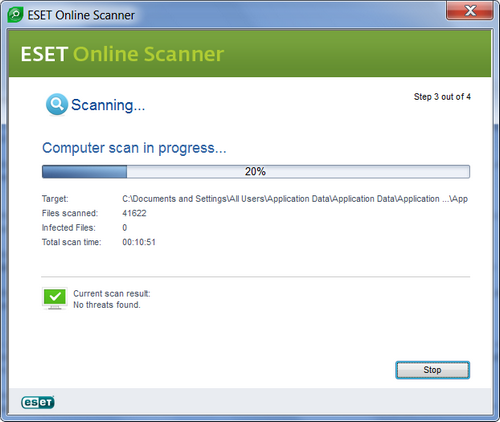500x422 pixels.
Task: Click the green checkmark monitor icon
Action: click(55, 298)
